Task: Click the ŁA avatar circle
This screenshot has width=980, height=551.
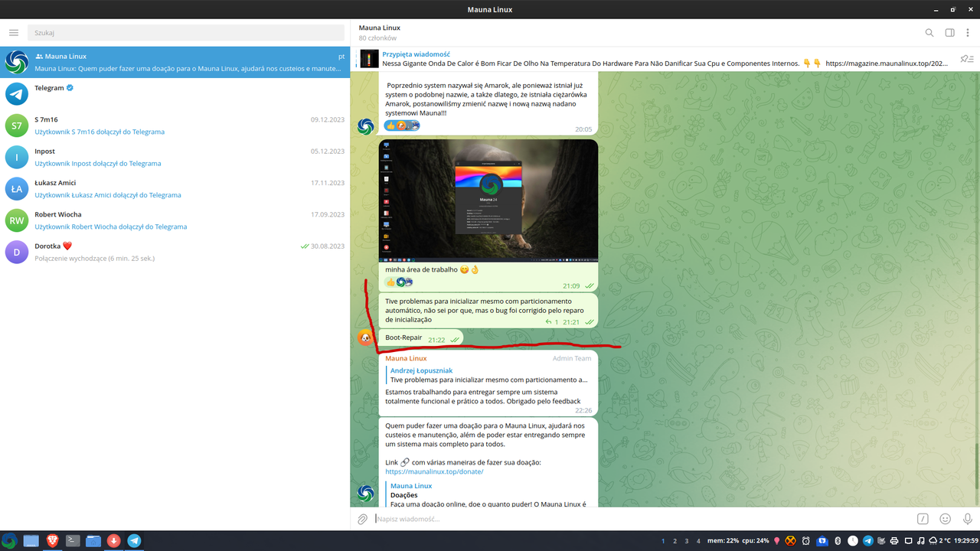Action: (x=17, y=188)
